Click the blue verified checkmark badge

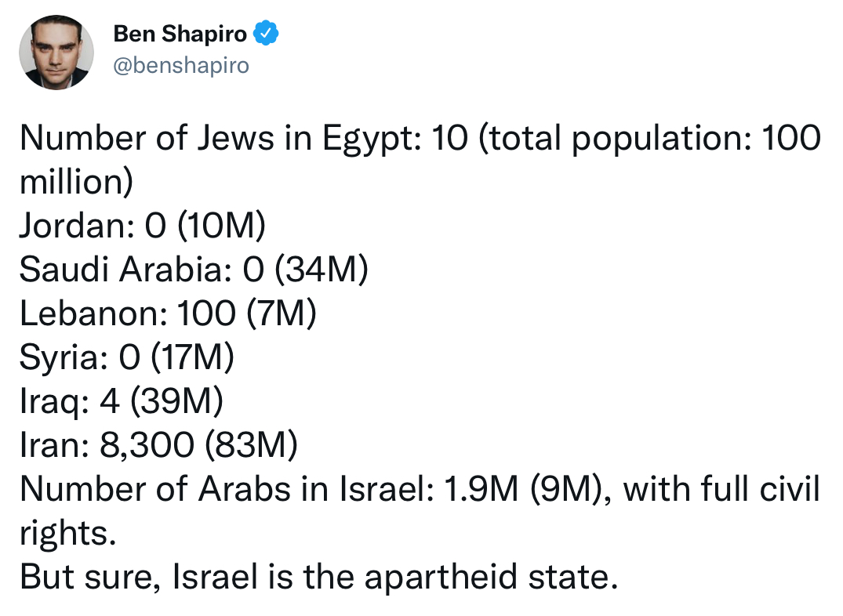266,34
